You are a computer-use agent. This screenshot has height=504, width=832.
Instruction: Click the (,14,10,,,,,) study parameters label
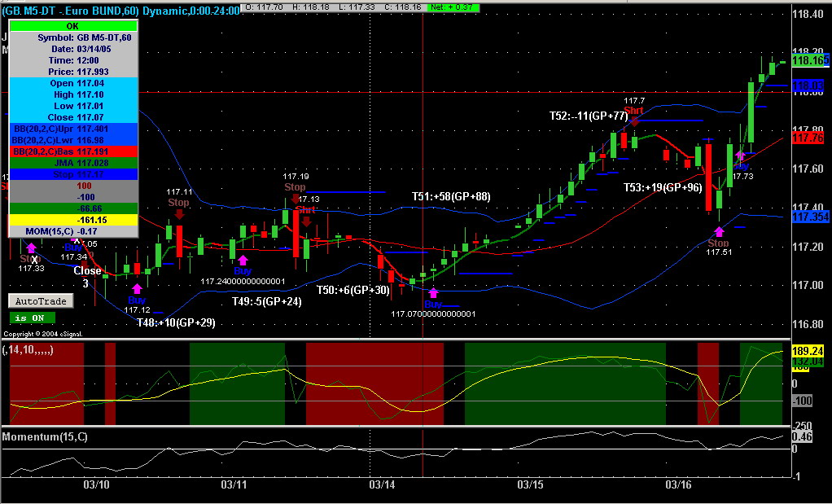coord(28,350)
